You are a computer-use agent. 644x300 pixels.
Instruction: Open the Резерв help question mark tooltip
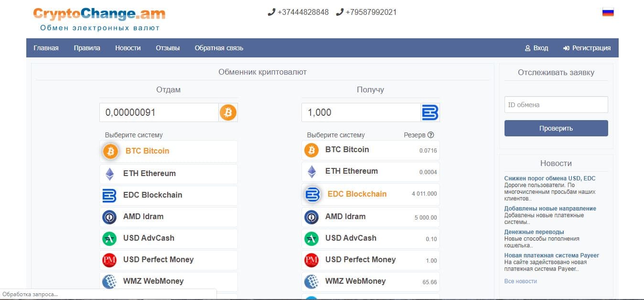click(x=431, y=134)
